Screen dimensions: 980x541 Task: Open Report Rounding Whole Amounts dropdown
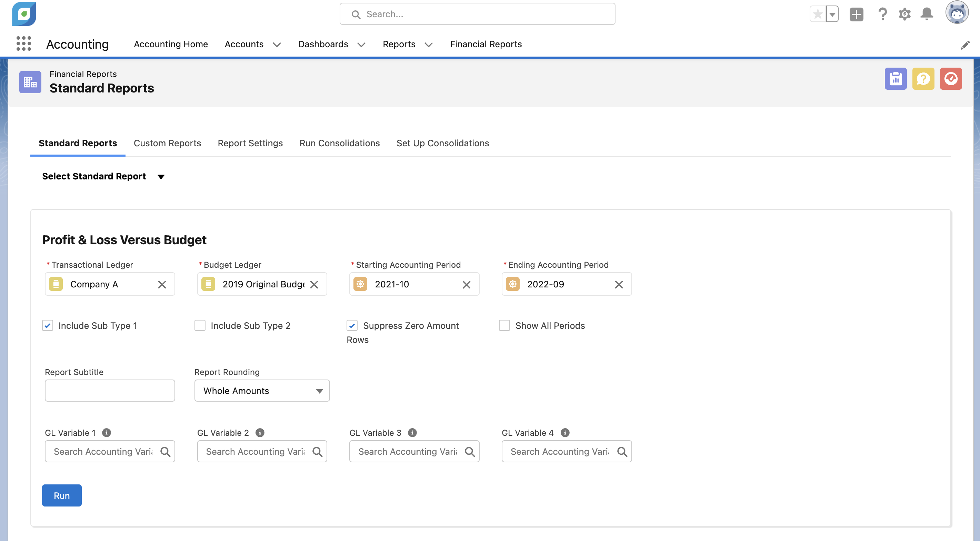262,391
